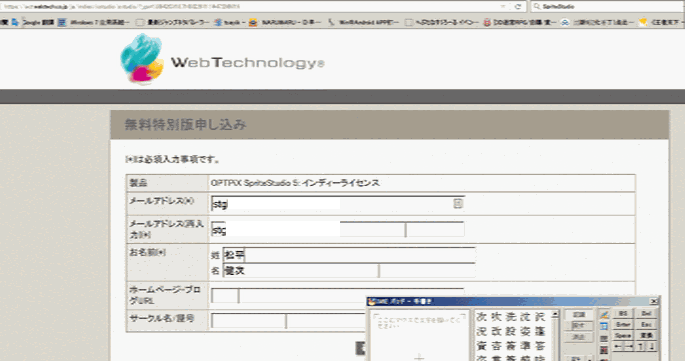Image resolution: width=685 pixels, height=361 pixels.
Task: Open the Google 翻訳 bookmark
Action: 34,22
